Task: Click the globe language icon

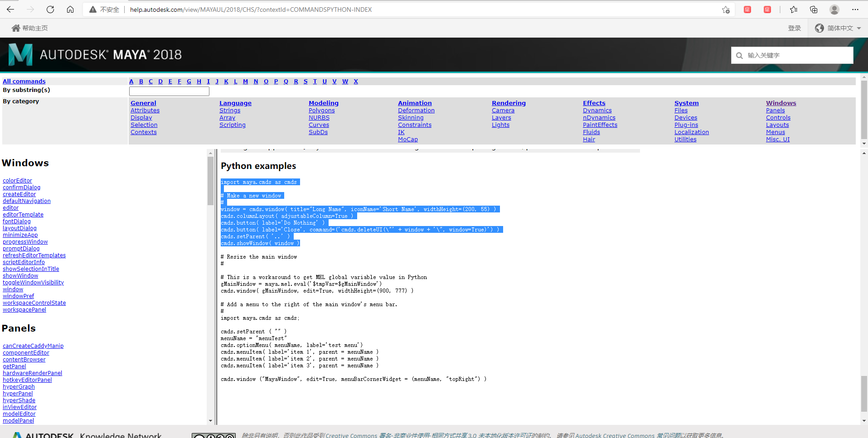Action: pos(819,28)
